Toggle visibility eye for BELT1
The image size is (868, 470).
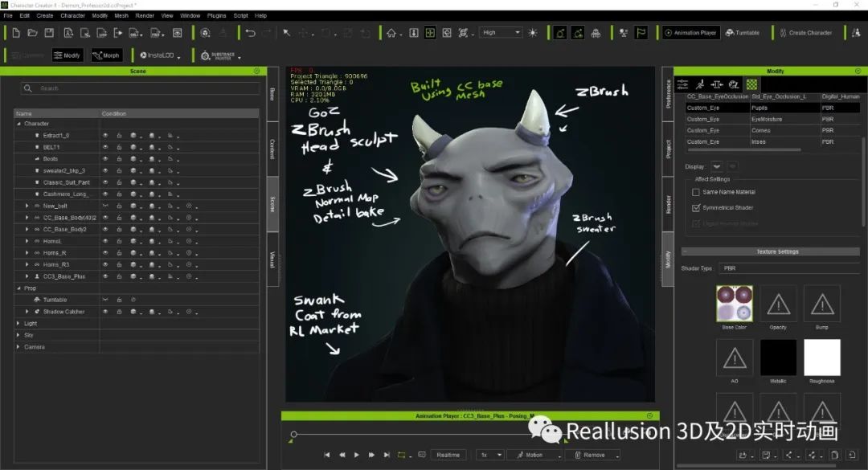pos(105,147)
